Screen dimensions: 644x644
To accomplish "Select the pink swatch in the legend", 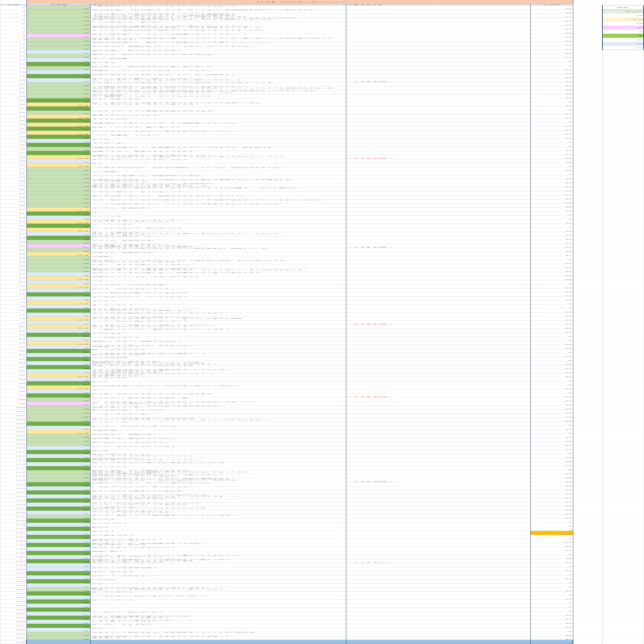I will pyautogui.click(x=623, y=28).
